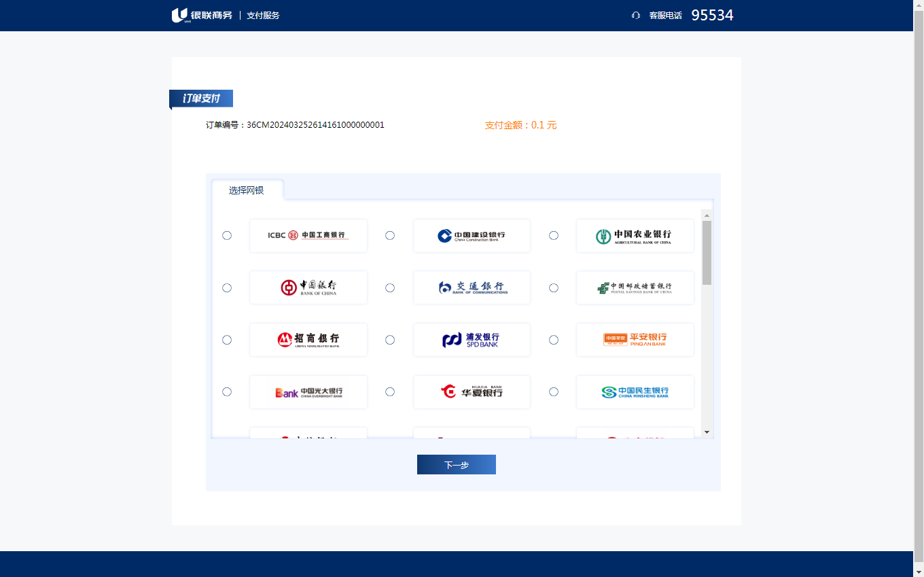Click the bank list scrollbar thumb
Image resolution: width=924 pixels, height=577 pixels.
point(707,253)
